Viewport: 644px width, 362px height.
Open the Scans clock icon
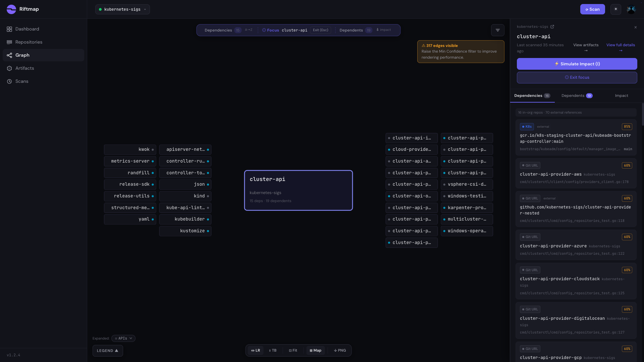[9, 81]
